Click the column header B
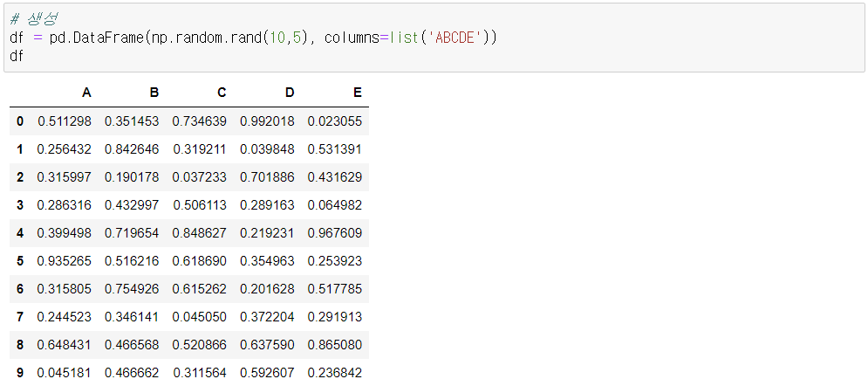 click(x=154, y=93)
